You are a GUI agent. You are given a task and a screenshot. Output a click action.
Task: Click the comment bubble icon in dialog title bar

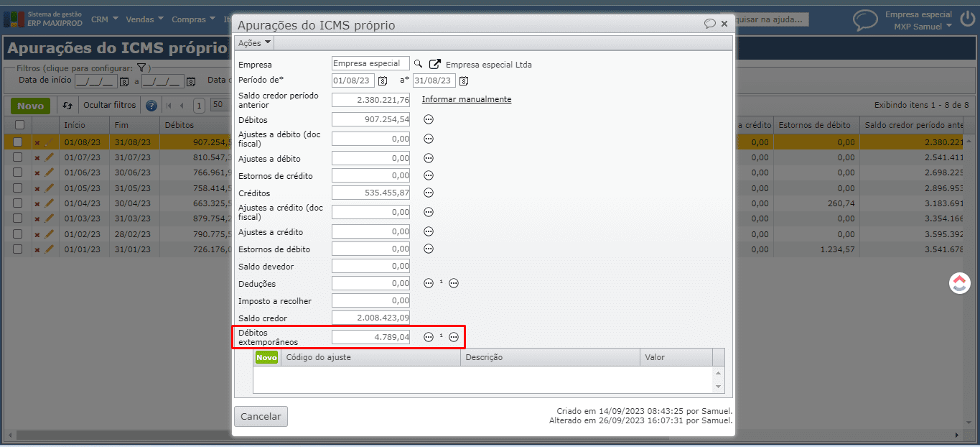710,24
